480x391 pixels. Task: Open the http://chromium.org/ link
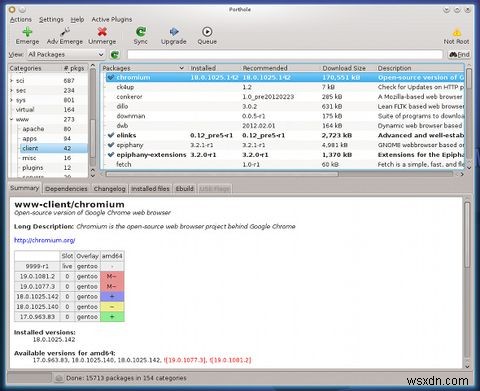point(45,240)
